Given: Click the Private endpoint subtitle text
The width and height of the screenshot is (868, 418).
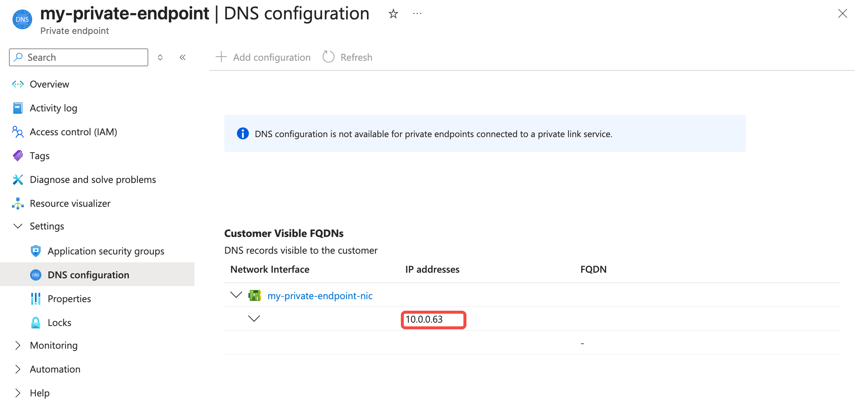Looking at the screenshot, I should tap(75, 31).
